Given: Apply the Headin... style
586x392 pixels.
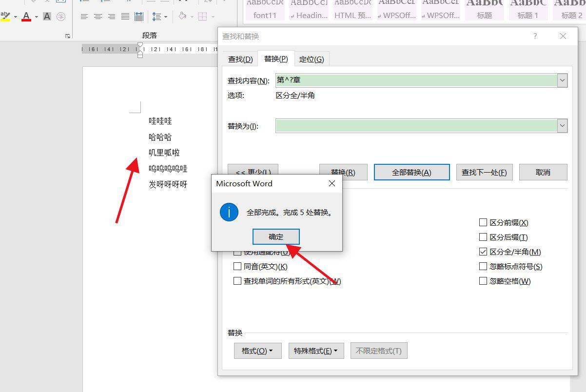Looking at the screenshot, I should (309, 10).
